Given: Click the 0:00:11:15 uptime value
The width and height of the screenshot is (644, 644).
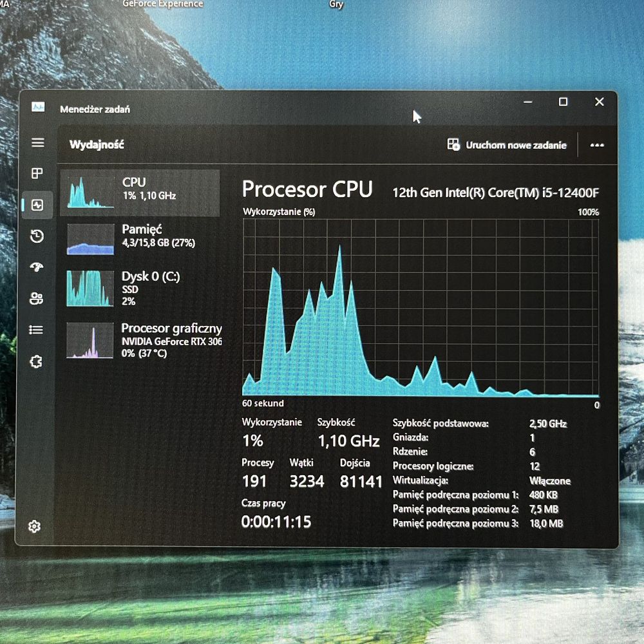Looking at the screenshot, I should (x=276, y=522).
